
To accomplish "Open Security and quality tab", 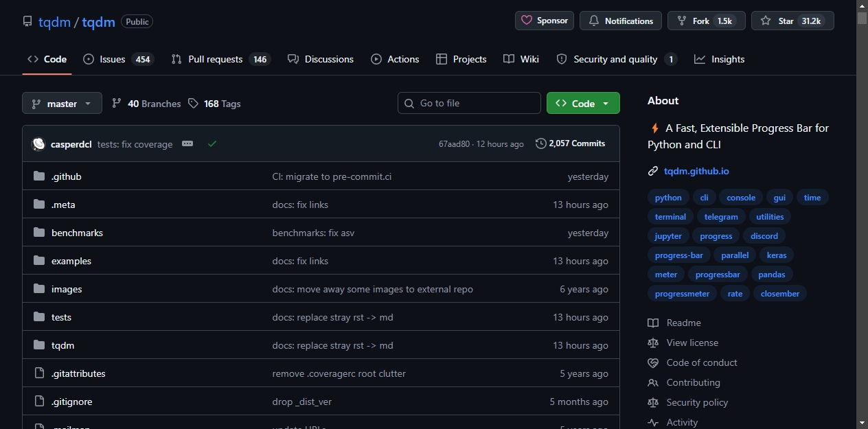I will [x=617, y=59].
